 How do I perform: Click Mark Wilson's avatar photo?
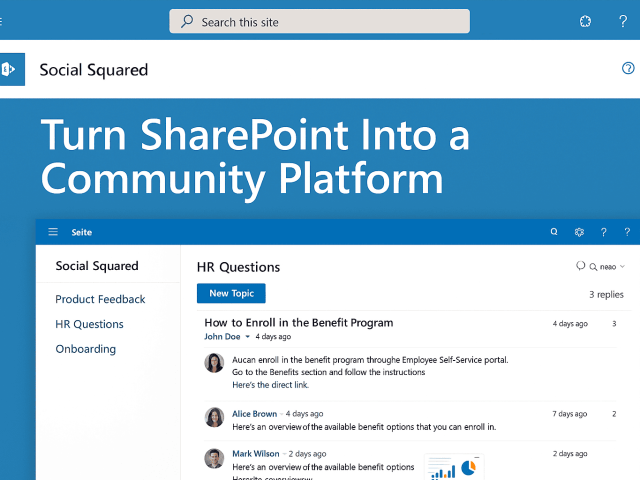(214, 458)
